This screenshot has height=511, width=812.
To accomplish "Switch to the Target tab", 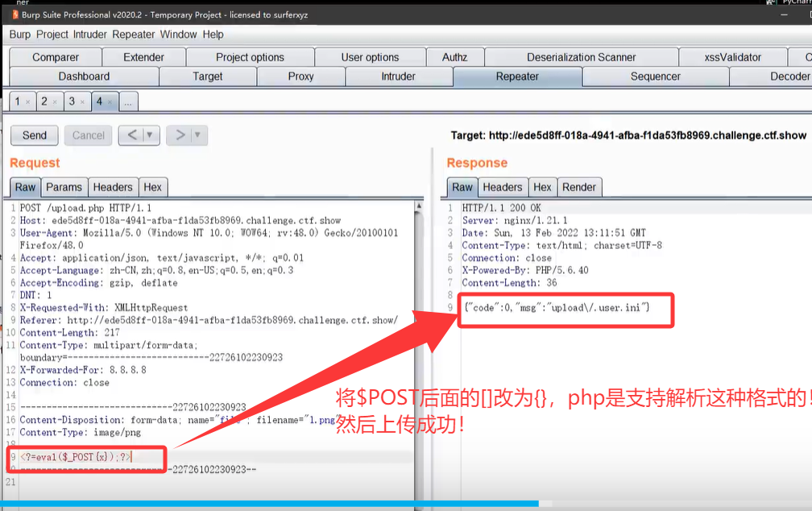I will click(x=207, y=77).
